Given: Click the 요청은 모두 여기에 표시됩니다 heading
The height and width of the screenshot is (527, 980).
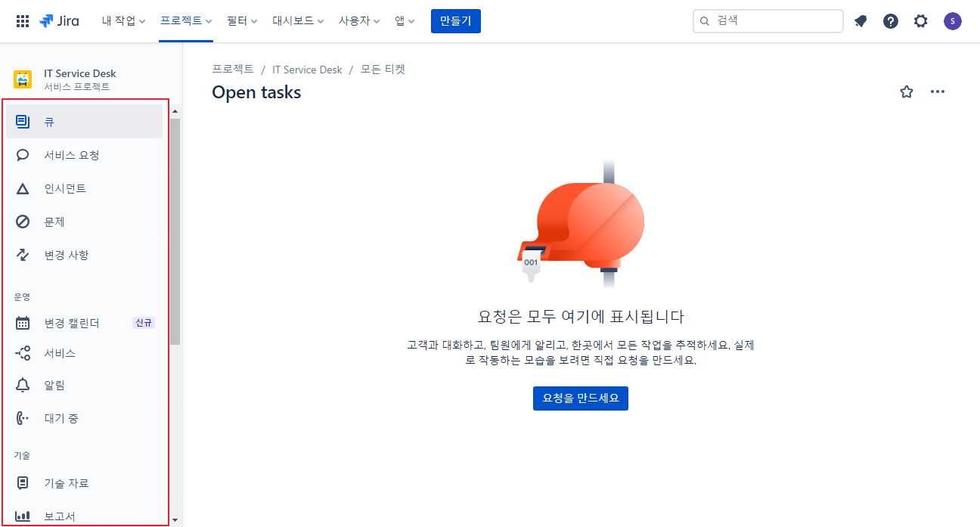Looking at the screenshot, I should click(581, 316).
